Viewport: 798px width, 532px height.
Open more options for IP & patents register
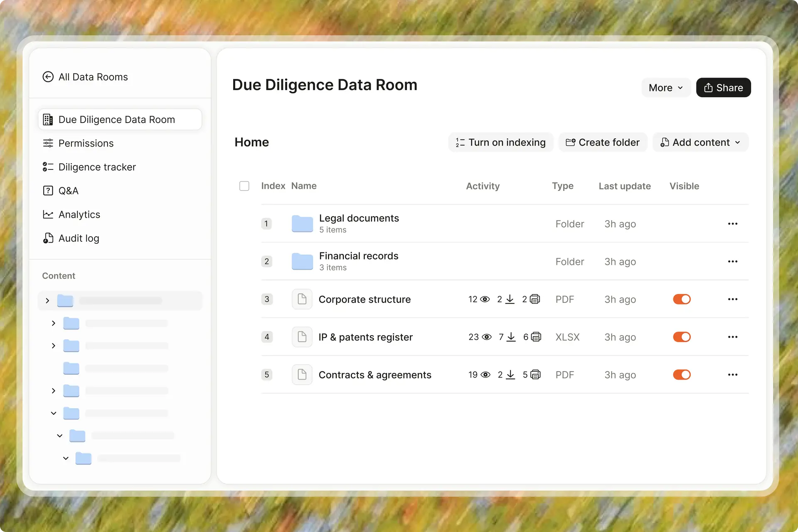[733, 337]
